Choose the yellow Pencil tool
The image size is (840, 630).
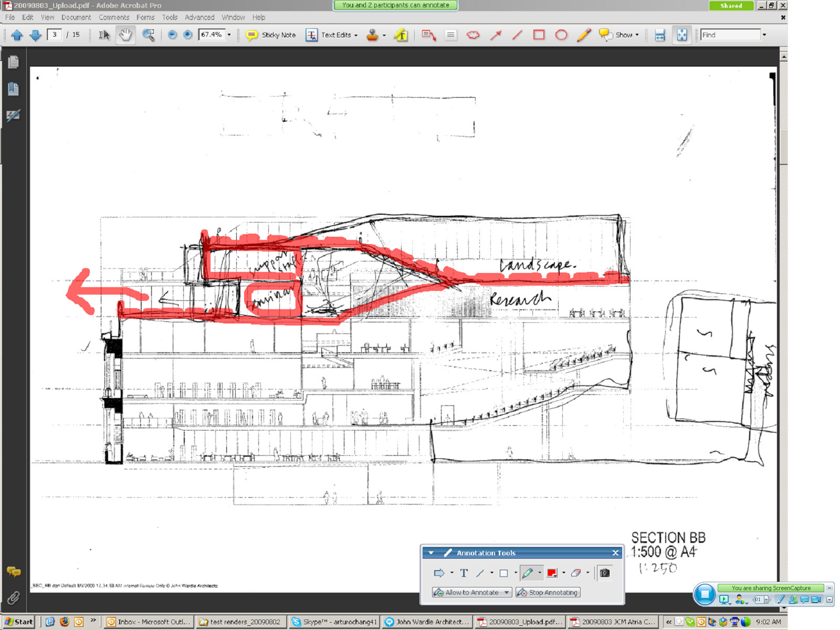[x=584, y=35]
